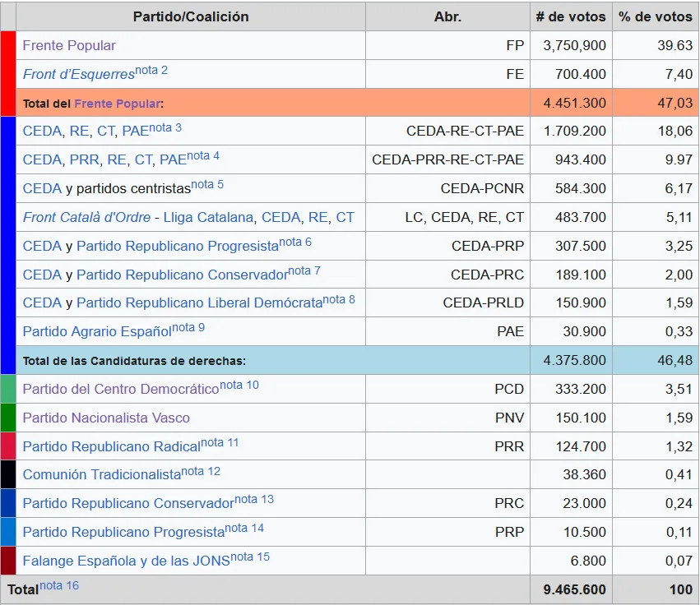
Task: Follow the nota 7 reference
Action: click(x=304, y=270)
